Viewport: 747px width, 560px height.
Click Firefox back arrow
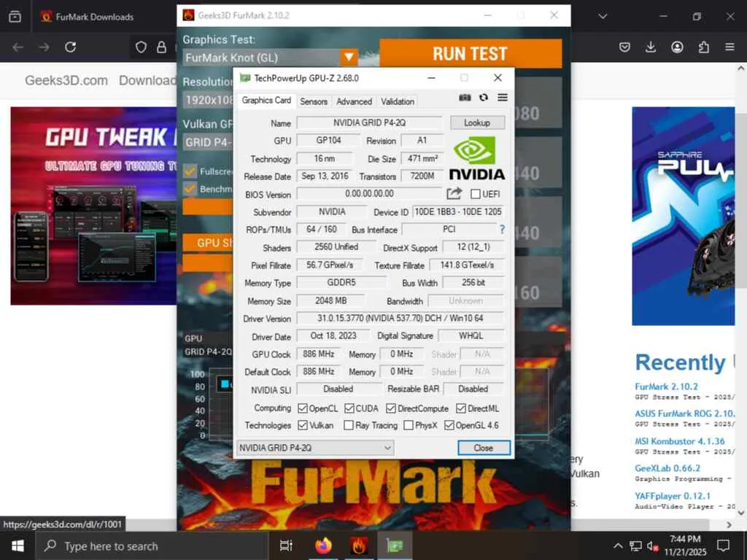tap(18, 47)
